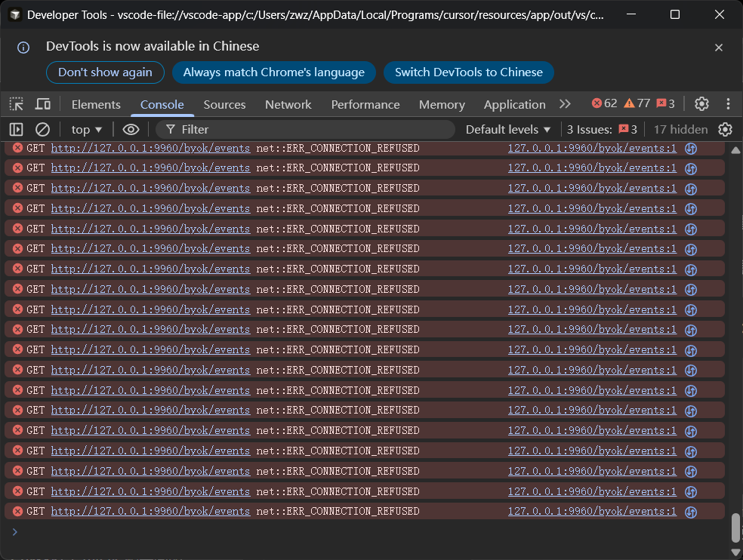Maximize the Developer Tools window
This screenshot has width=743, height=560.
675,14
